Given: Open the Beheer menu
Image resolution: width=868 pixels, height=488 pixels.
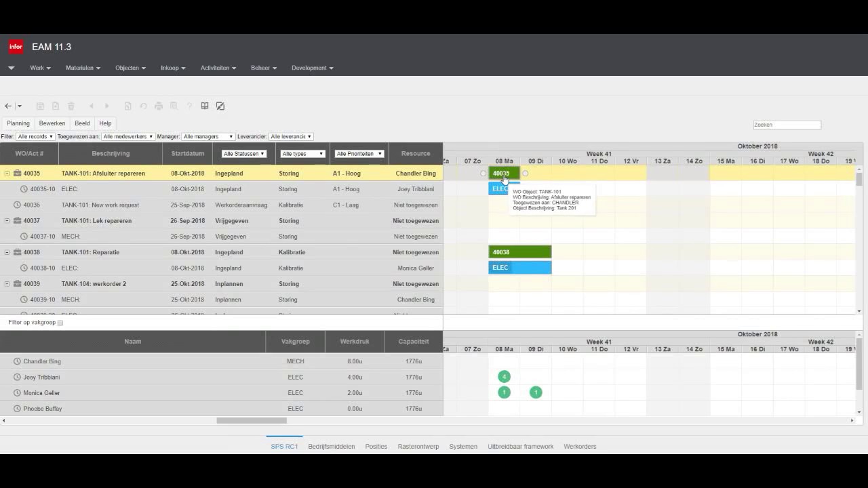Looking at the screenshot, I should 264,68.
